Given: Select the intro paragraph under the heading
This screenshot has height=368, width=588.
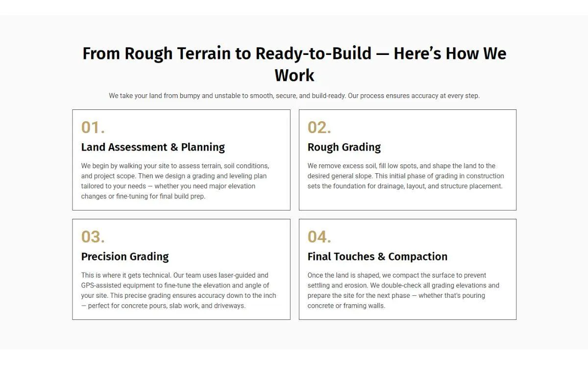Looking at the screenshot, I should (294, 96).
